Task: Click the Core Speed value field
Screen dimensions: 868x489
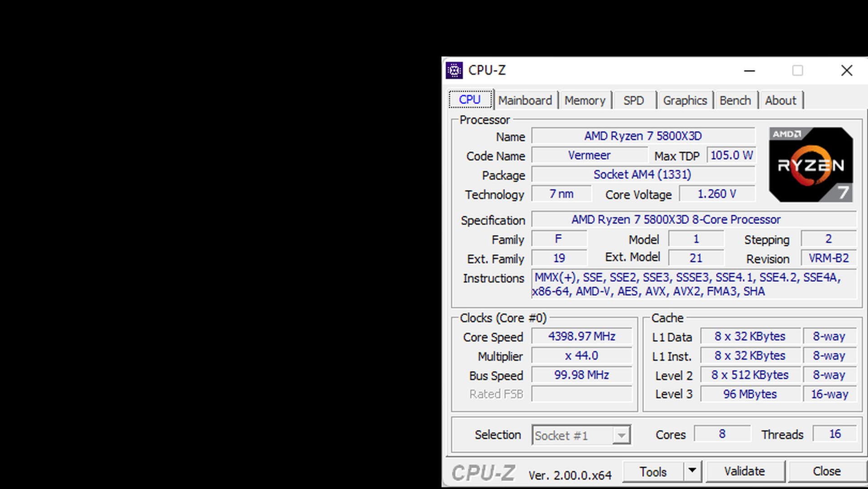Action: pyautogui.click(x=582, y=336)
